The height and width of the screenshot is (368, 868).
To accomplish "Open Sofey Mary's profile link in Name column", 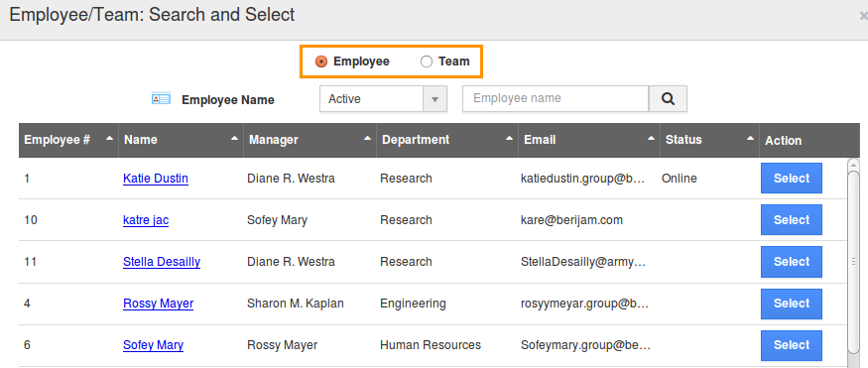I will [154, 345].
